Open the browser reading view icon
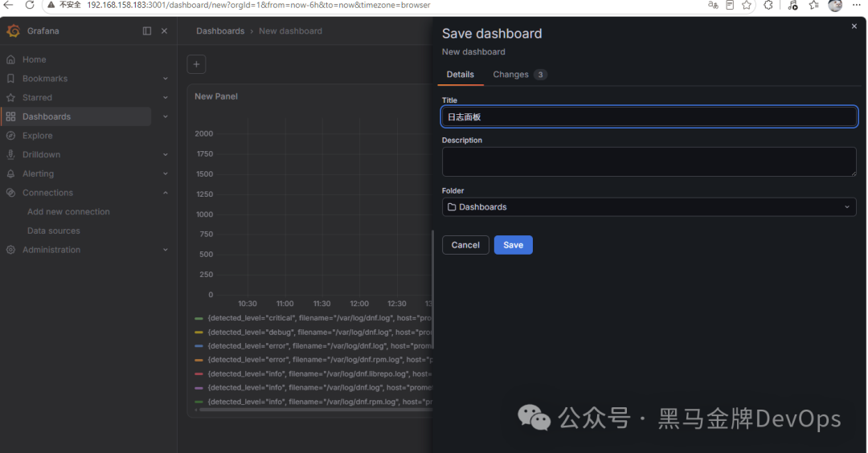This screenshot has width=868, height=453. coord(730,5)
